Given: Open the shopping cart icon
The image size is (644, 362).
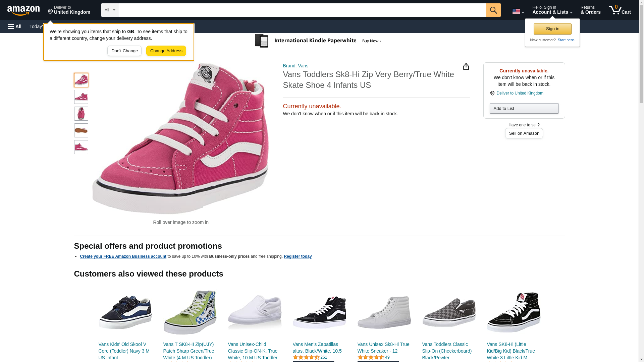Looking at the screenshot, I should pyautogui.click(x=620, y=10).
